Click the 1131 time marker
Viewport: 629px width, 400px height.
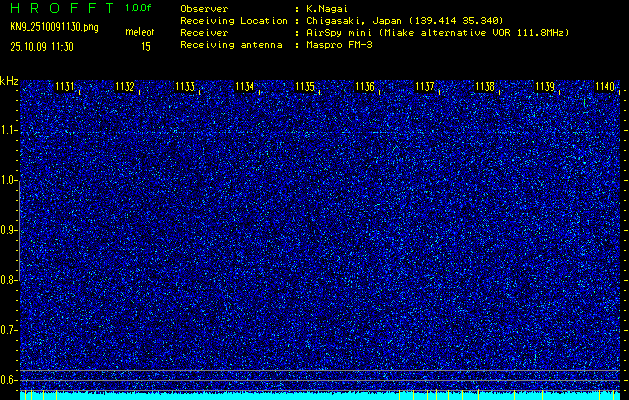64,87
